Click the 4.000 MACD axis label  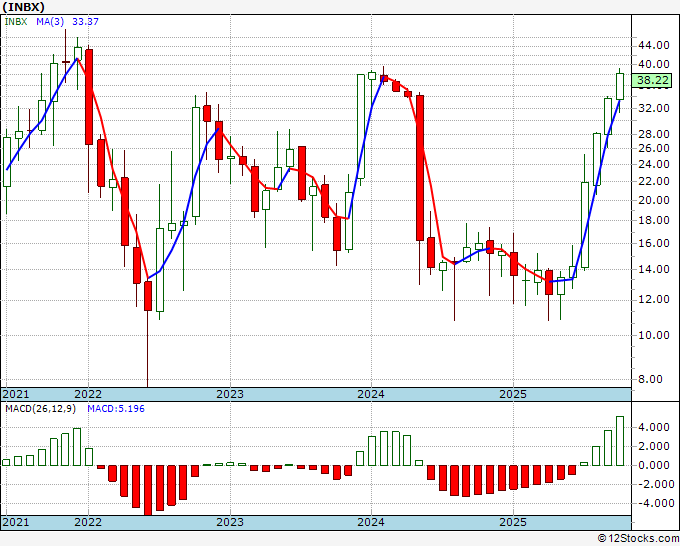click(654, 428)
